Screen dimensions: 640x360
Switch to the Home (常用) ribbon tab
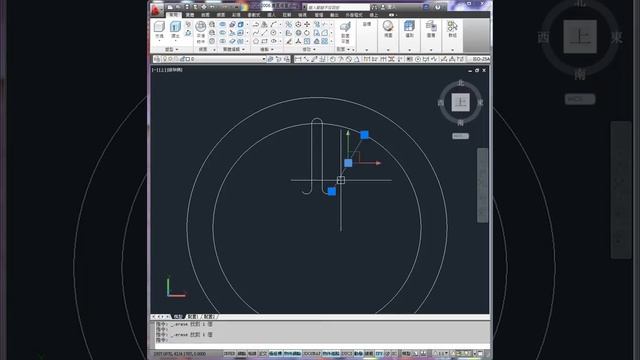173,15
